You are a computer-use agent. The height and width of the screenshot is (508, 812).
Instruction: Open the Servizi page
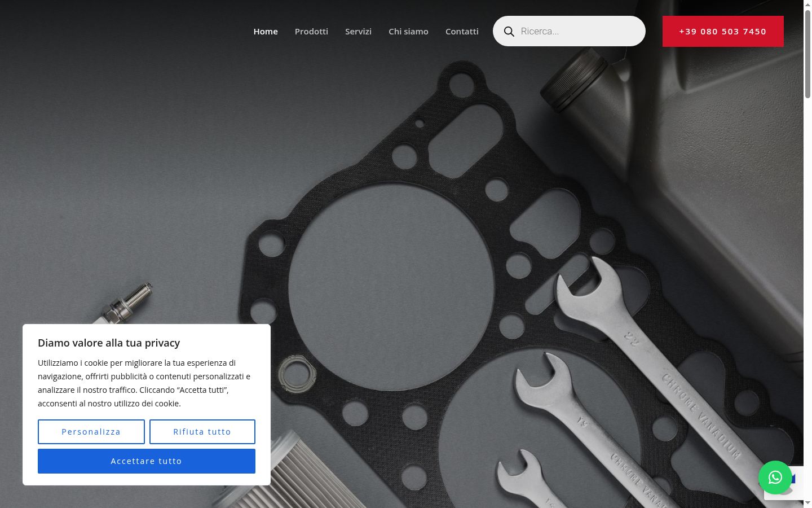coord(358,32)
